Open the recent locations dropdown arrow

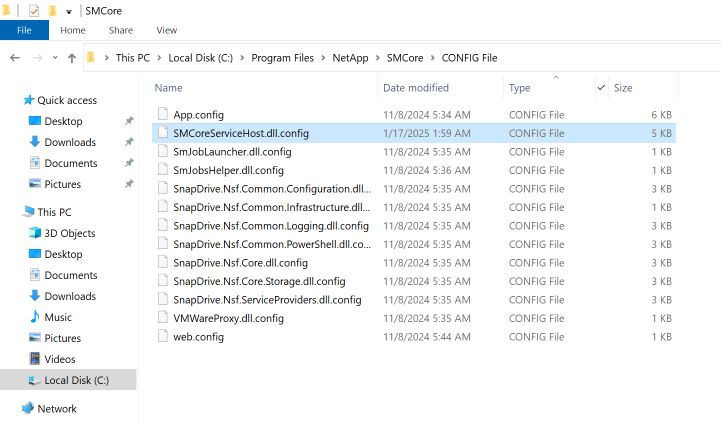[x=55, y=58]
